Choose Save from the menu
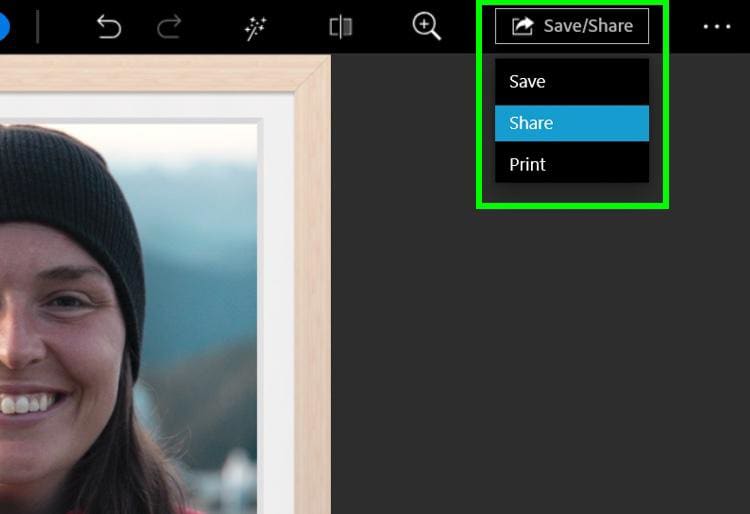750x514 pixels. tap(572, 82)
